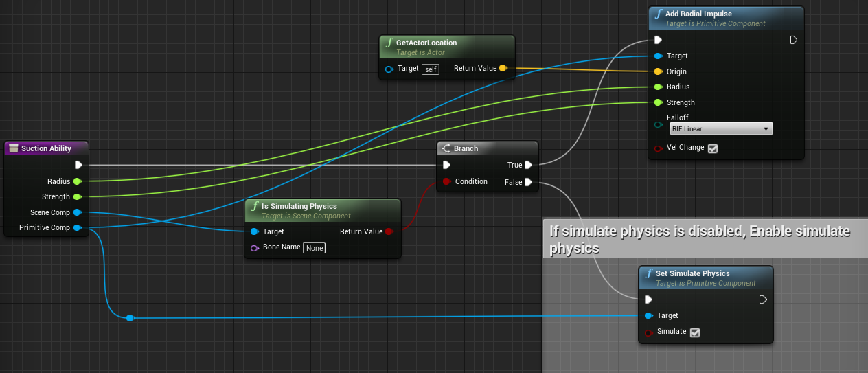This screenshot has height=373, width=868.
Task: Click the Strength pin on Suction Ability
Action: [77, 196]
